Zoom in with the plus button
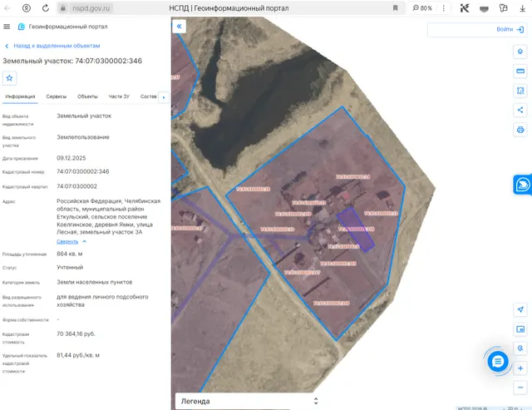The width and height of the screenshot is (532, 410). coord(520,368)
